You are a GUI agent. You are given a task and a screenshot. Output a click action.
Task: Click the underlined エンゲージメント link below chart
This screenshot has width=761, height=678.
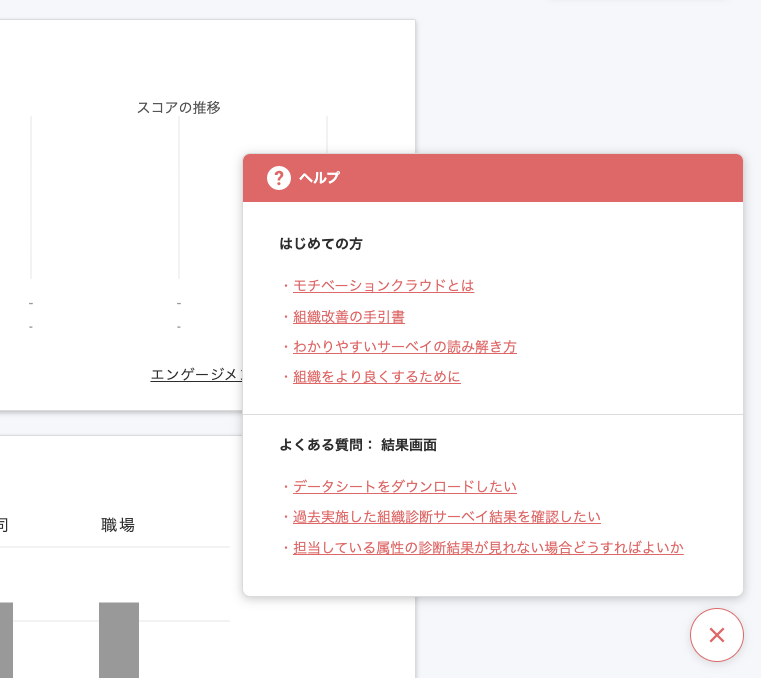click(x=196, y=374)
